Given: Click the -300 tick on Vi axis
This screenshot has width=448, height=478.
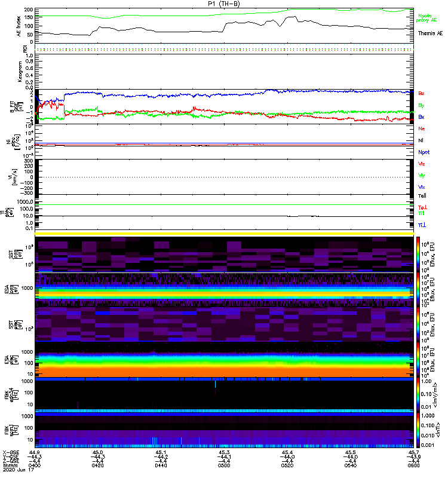Looking at the screenshot, I should pyautogui.click(x=26, y=193).
